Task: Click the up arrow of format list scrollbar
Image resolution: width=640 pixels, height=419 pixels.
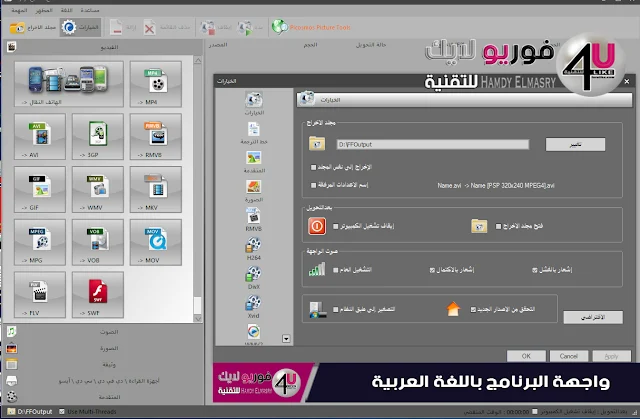Action: pyautogui.click(x=198, y=60)
